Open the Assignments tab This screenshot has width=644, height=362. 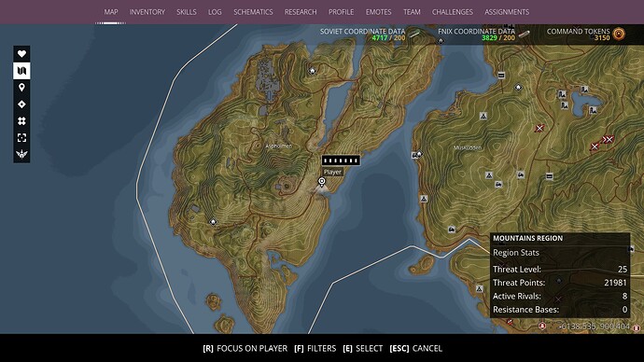(x=507, y=12)
